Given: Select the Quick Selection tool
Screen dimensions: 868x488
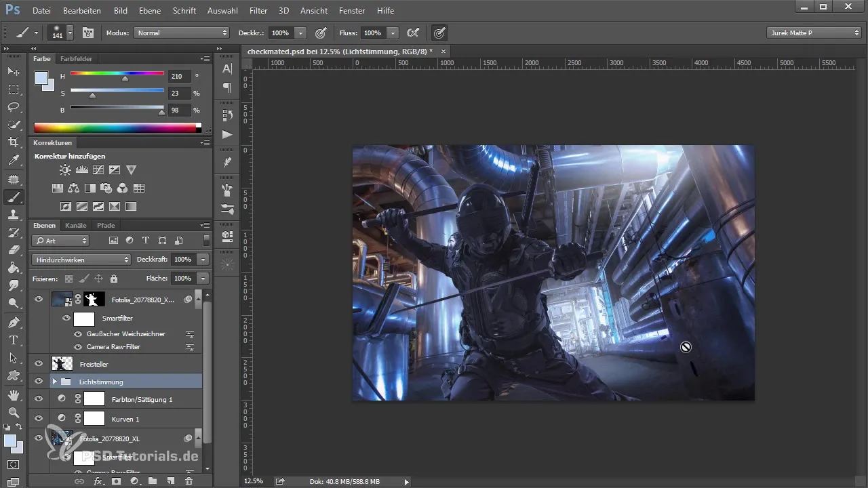Looking at the screenshot, I should 13,125.
